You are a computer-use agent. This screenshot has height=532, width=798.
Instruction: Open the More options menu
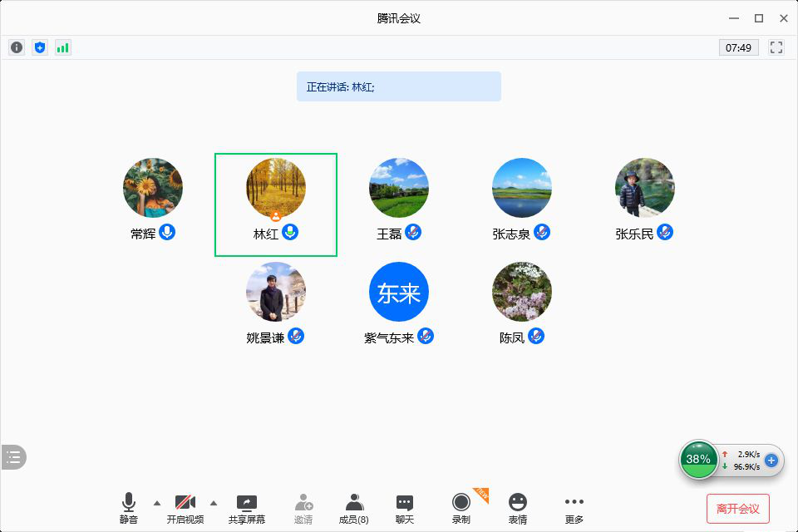pos(574,508)
